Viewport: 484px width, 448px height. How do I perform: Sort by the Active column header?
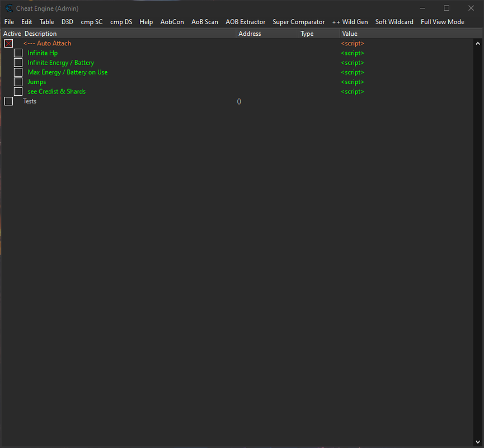point(12,34)
